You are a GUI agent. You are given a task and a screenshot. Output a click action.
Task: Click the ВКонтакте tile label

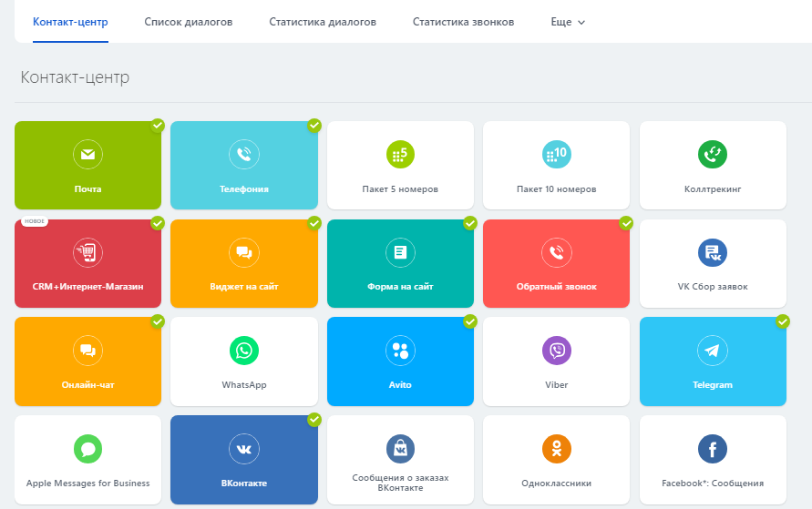(244, 484)
